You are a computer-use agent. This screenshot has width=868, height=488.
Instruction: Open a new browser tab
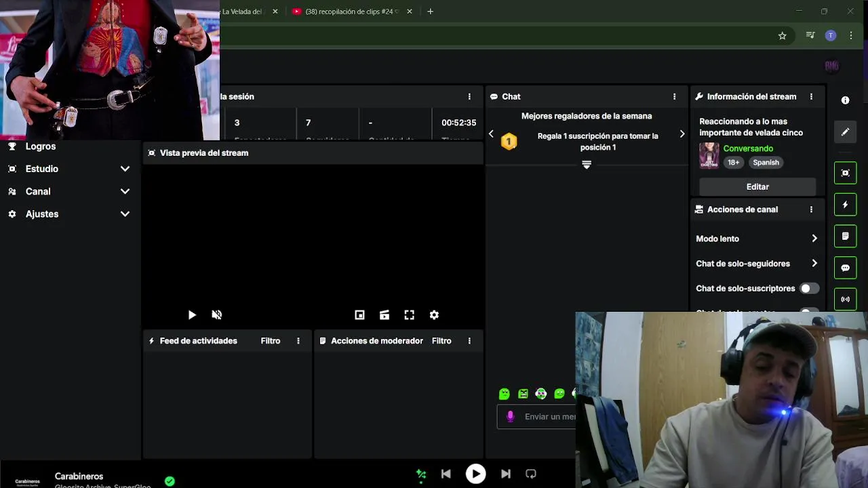[430, 12]
